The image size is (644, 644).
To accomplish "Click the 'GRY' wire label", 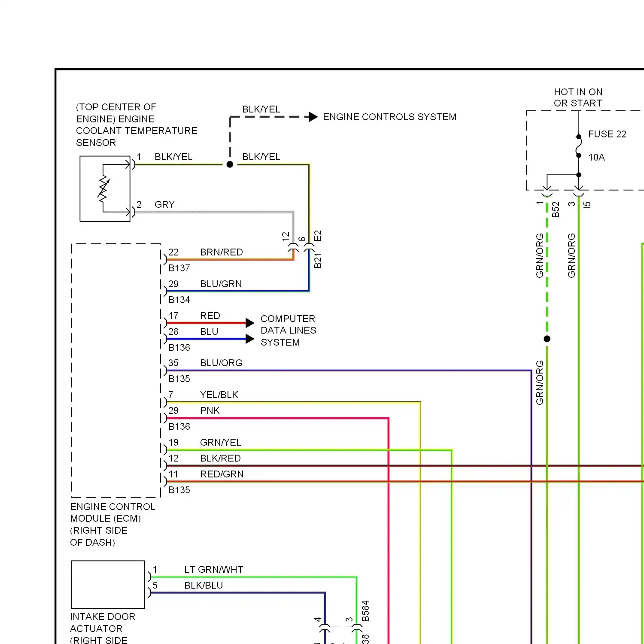I will point(164,204).
